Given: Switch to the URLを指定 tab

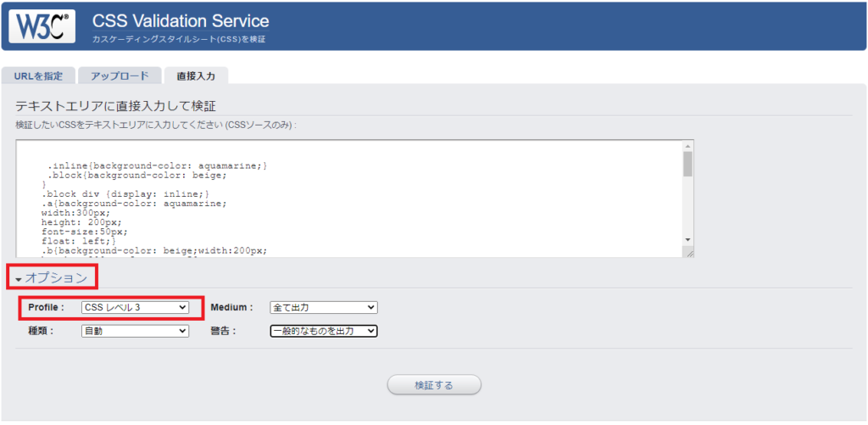Looking at the screenshot, I should click(38, 75).
